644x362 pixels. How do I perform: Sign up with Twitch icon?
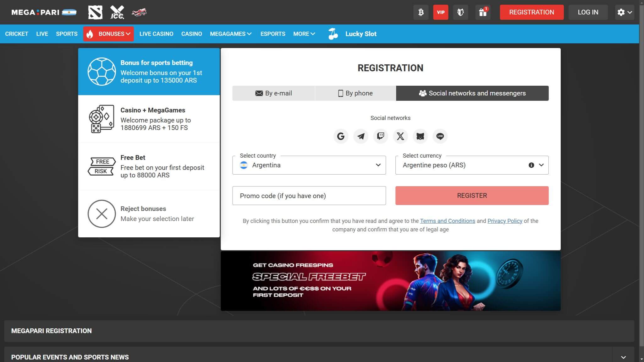(381, 136)
